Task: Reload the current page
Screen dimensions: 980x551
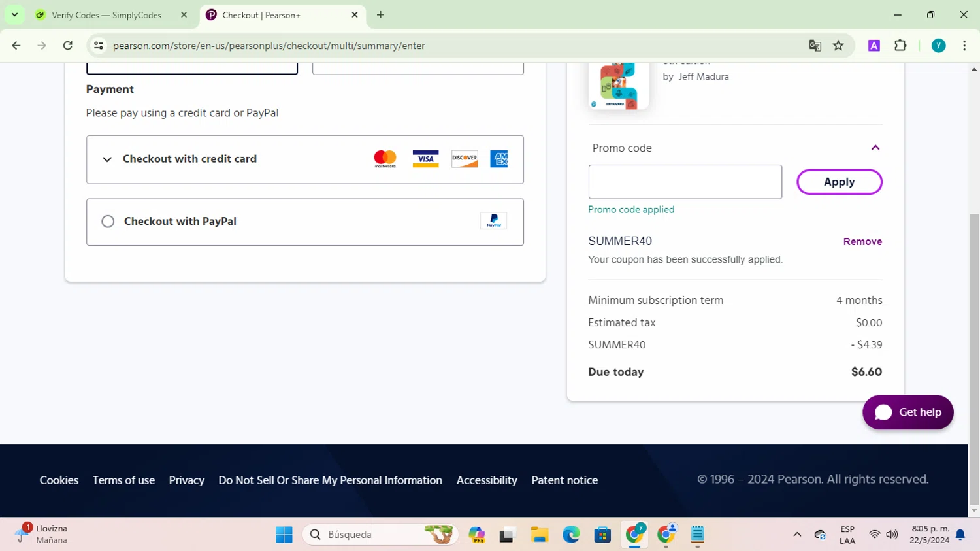Action: tap(68, 46)
